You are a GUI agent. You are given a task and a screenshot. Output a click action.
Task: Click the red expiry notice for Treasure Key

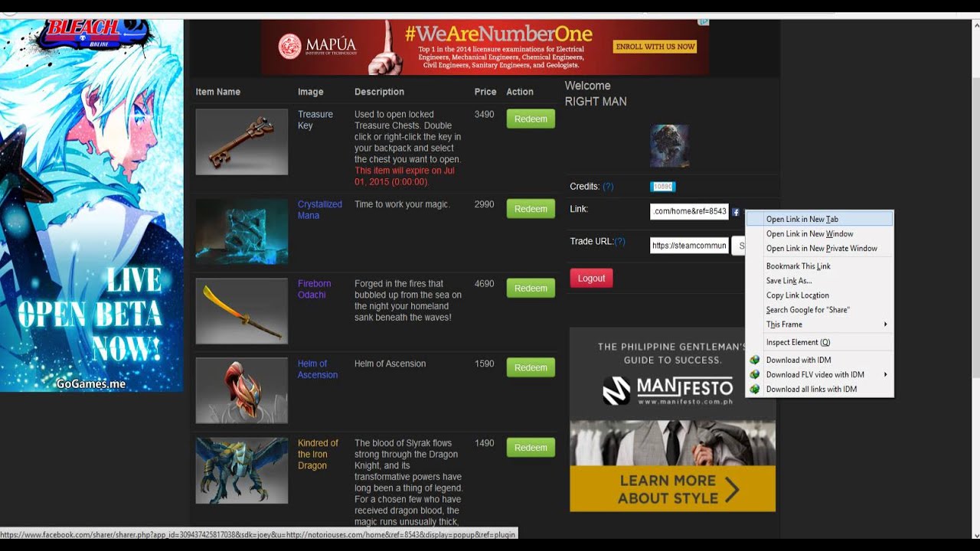tap(404, 176)
